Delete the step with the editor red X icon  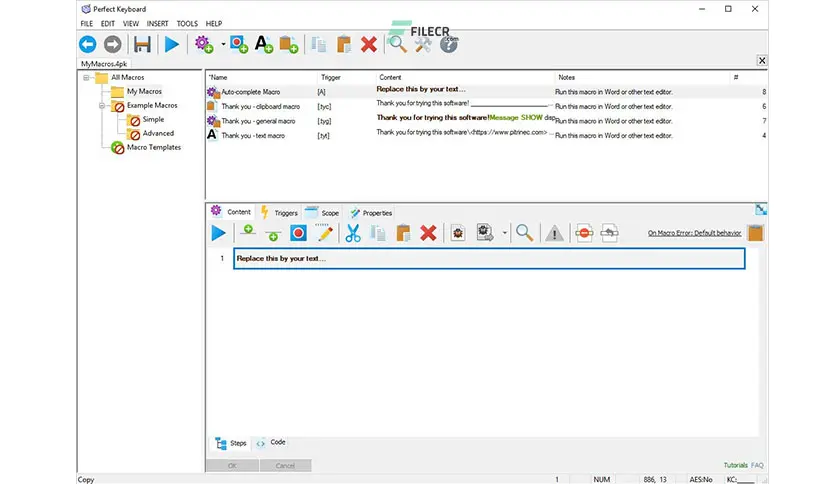pyautogui.click(x=428, y=233)
